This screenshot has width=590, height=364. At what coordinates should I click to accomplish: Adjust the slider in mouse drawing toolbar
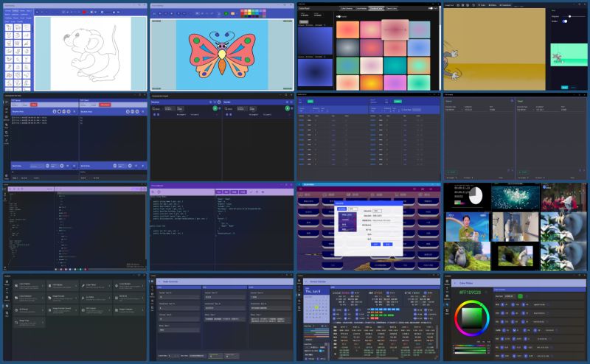pos(108,12)
